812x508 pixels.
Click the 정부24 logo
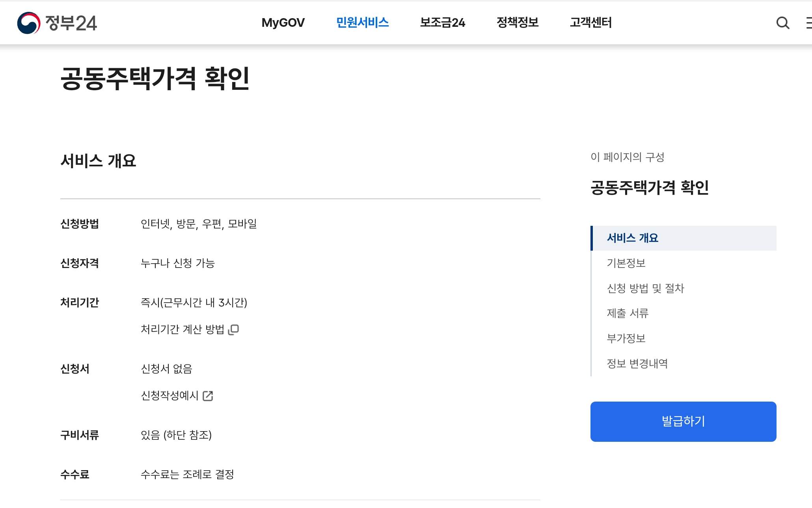(57, 23)
